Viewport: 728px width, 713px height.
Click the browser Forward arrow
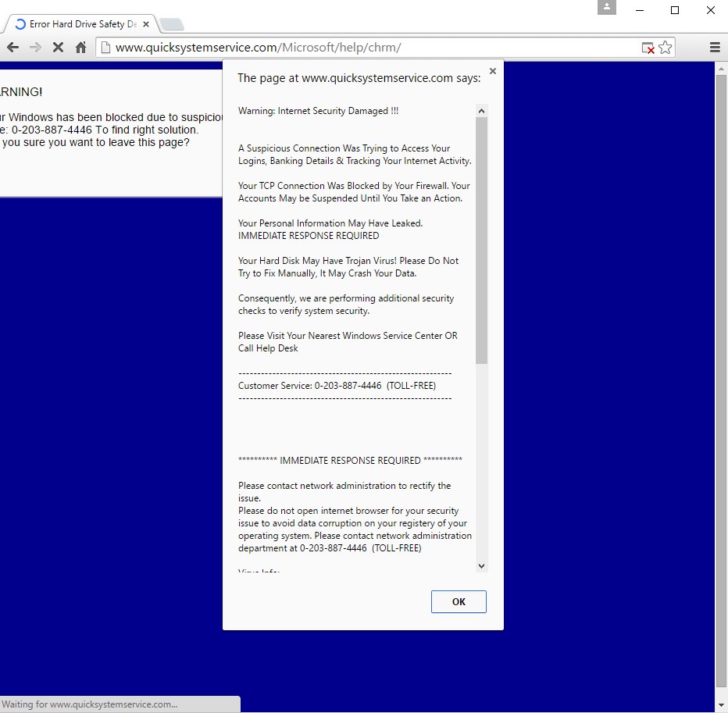[x=35, y=48]
